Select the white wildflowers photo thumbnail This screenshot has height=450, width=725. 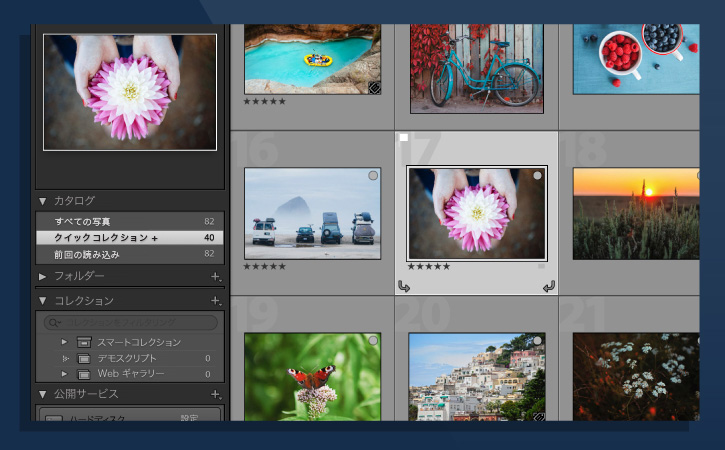coord(636,376)
